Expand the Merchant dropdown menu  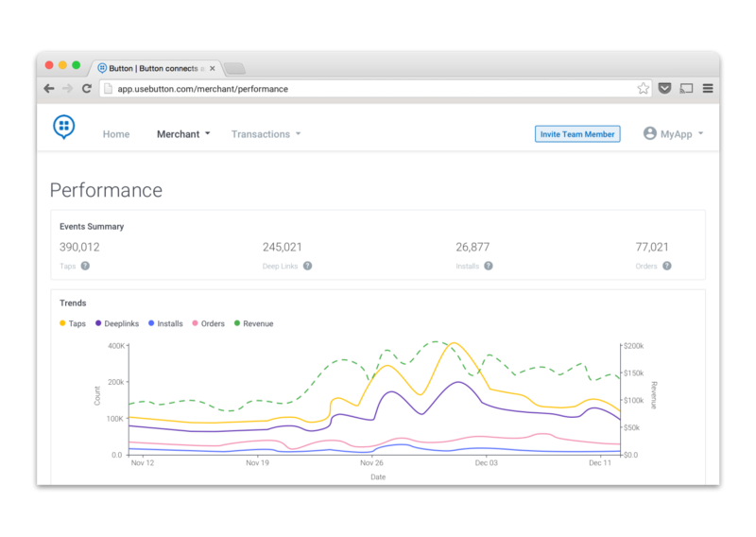pyautogui.click(x=183, y=134)
